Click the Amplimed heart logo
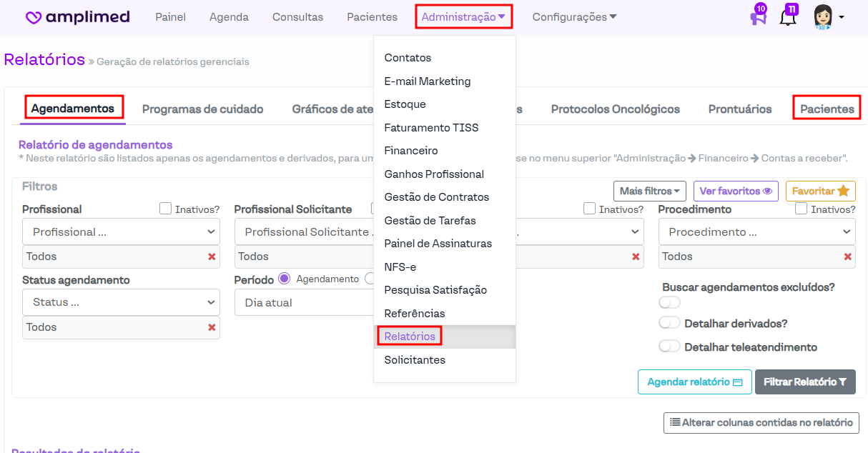Viewport: 868px width, 453px height. [34, 17]
